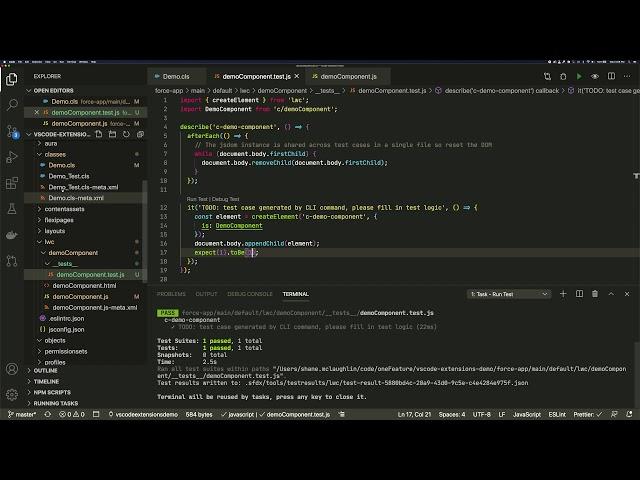Open editor More Actions menu
640x480 pixels.
[x=627, y=76]
